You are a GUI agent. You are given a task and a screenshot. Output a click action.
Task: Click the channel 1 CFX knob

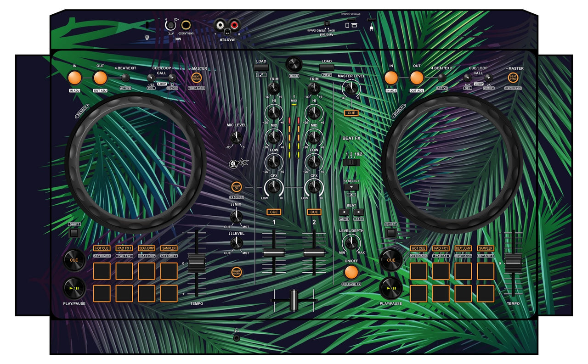point(274,186)
